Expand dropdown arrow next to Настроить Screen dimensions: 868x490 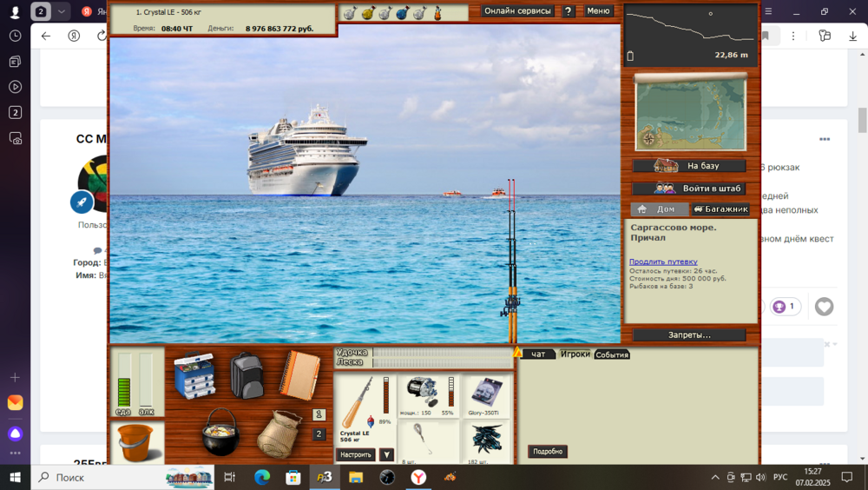tap(387, 454)
